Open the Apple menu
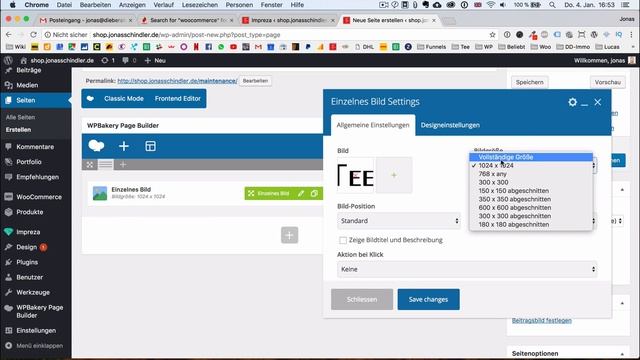The image size is (640, 360). pos(13,5)
